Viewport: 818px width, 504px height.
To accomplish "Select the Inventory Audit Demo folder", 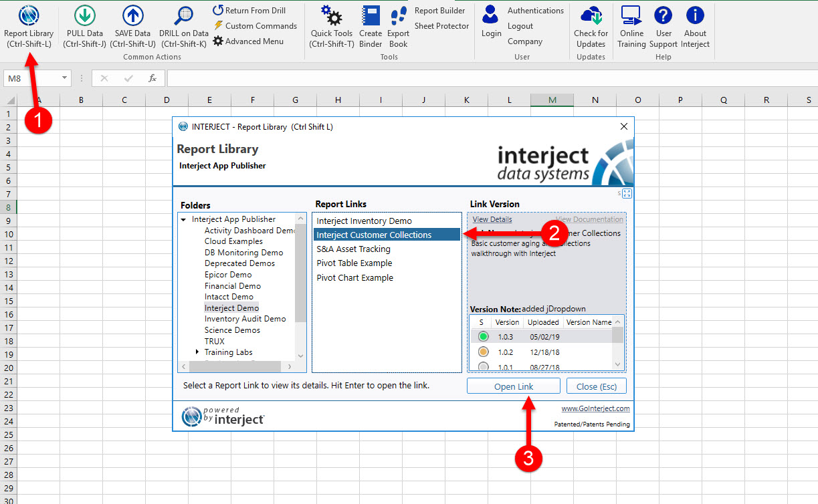I will click(245, 319).
